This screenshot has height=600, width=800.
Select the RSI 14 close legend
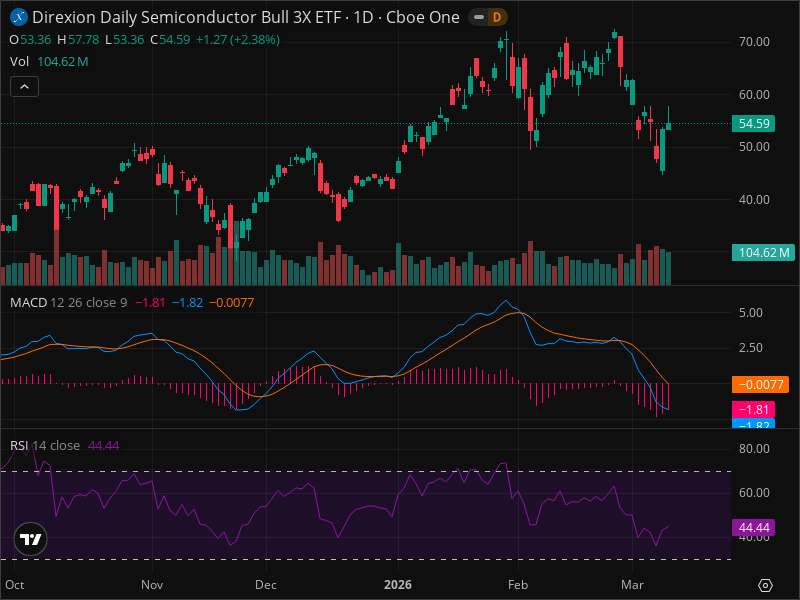point(45,445)
